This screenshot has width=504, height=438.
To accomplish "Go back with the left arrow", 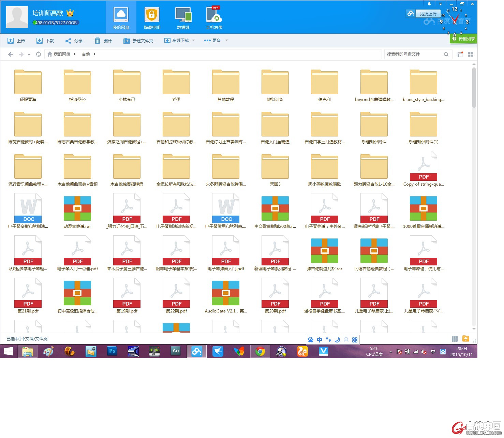I will pyautogui.click(x=11, y=54).
